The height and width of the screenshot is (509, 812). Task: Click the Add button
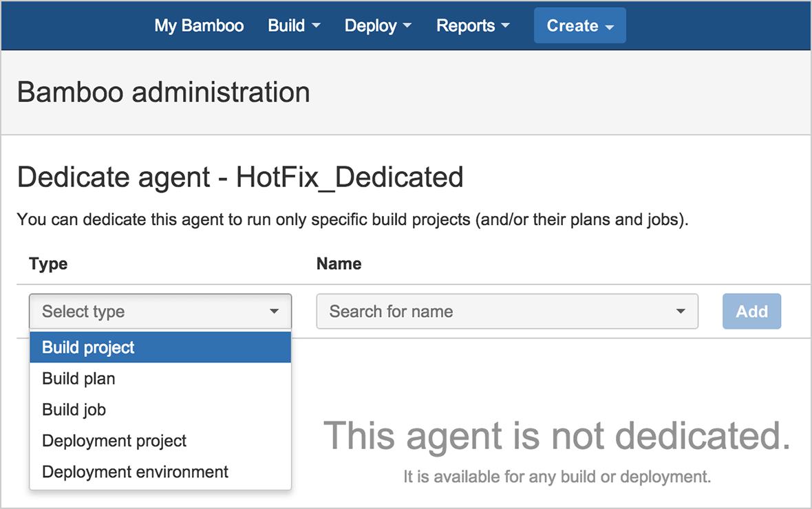pos(751,311)
